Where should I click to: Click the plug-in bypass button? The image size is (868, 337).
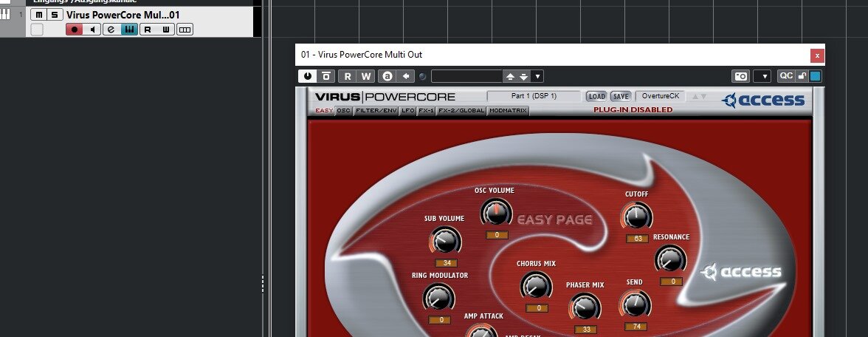(326, 76)
